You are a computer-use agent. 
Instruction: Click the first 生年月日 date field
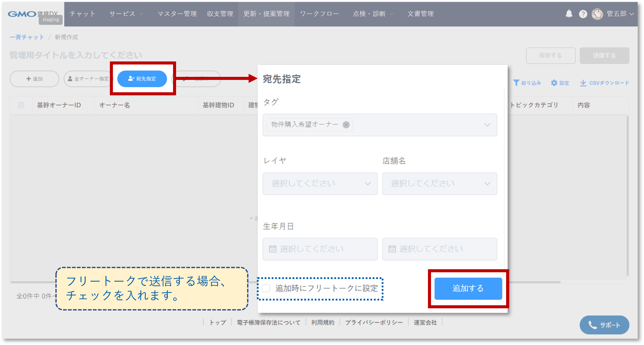(x=320, y=249)
